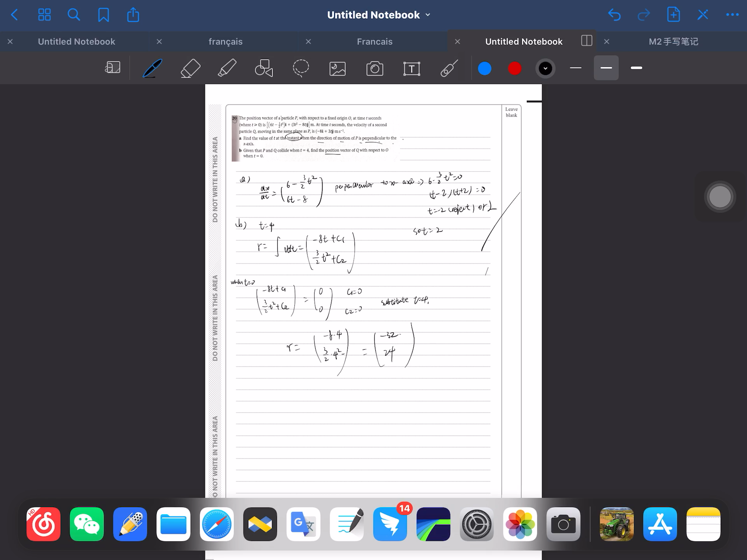Open the Untitled Notebook tab

pos(76,41)
